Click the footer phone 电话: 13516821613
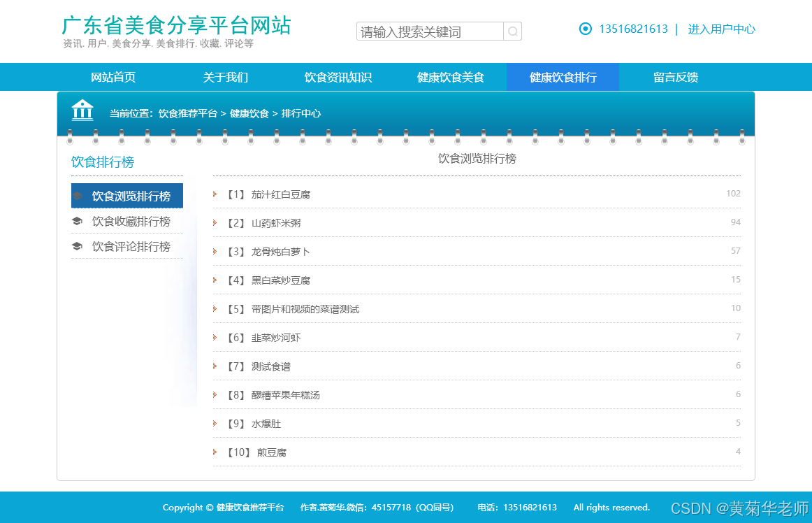 517,508
